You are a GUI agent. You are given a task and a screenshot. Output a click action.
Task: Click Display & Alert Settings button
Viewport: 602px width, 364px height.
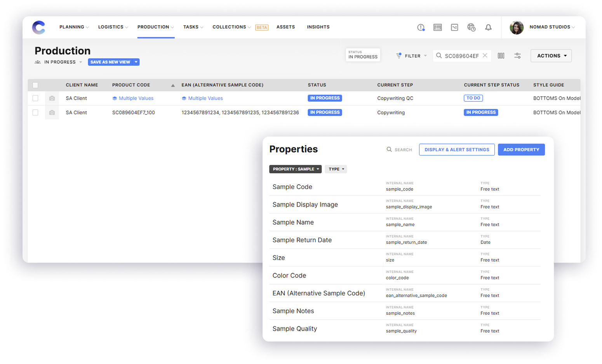(x=457, y=149)
